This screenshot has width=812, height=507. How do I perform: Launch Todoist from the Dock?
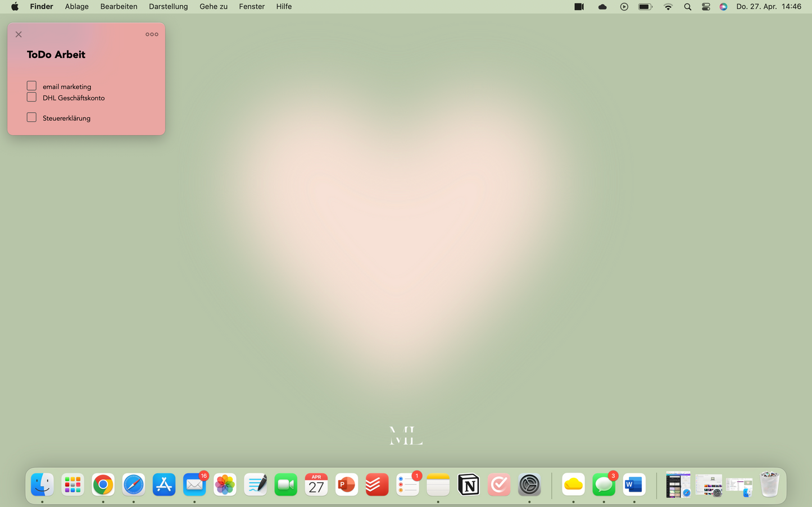tap(376, 485)
